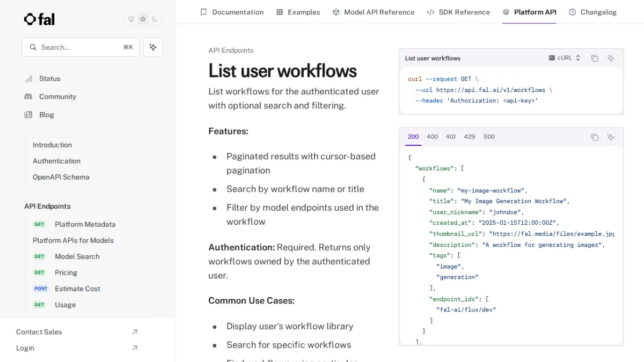
Task: Click the List user workflows code block title
Action: 433,58
